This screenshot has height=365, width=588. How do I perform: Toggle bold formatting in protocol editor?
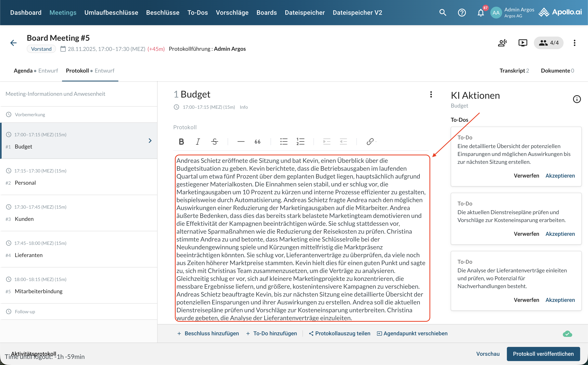[x=181, y=141]
